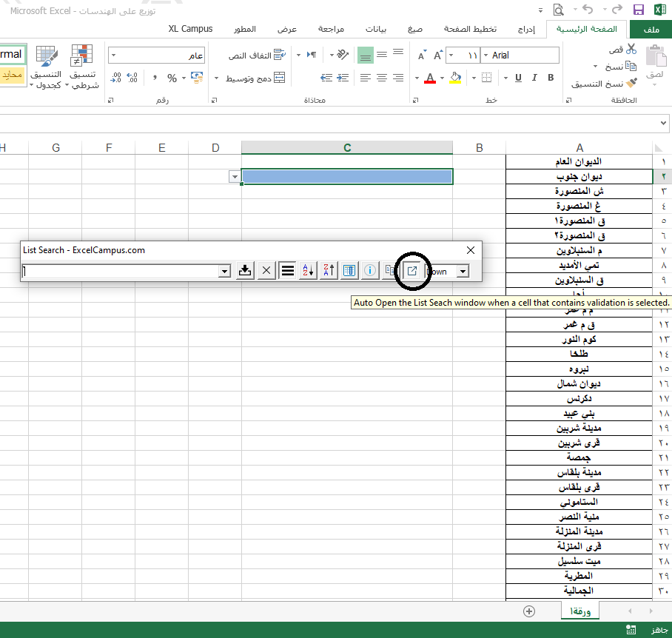Sort the list A to Z
Image resolution: width=672 pixels, height=638 pixels.
(x=308, y=272)
